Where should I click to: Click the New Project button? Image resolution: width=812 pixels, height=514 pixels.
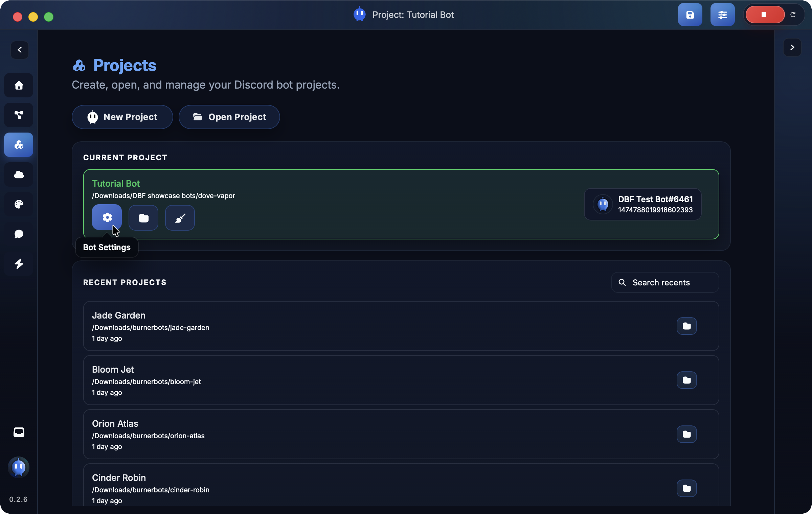point(122,117)
